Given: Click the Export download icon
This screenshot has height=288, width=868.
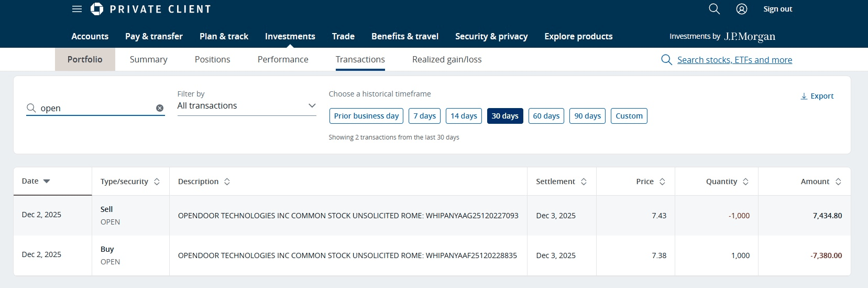Looking at the screenshot, I should [x=804, y=97].
